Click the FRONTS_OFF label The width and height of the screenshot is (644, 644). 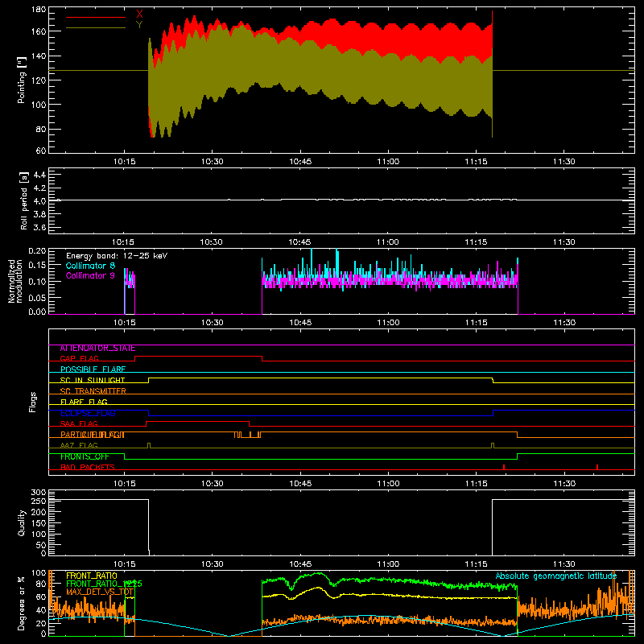tap(85, 456)
